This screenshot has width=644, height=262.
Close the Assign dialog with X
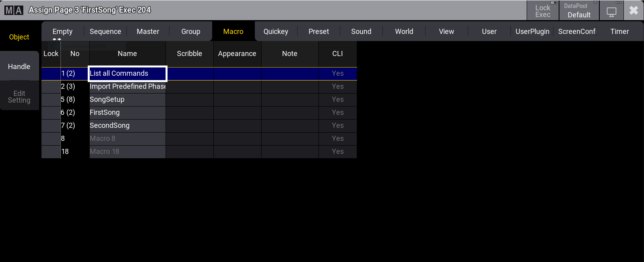click(634, 10)
